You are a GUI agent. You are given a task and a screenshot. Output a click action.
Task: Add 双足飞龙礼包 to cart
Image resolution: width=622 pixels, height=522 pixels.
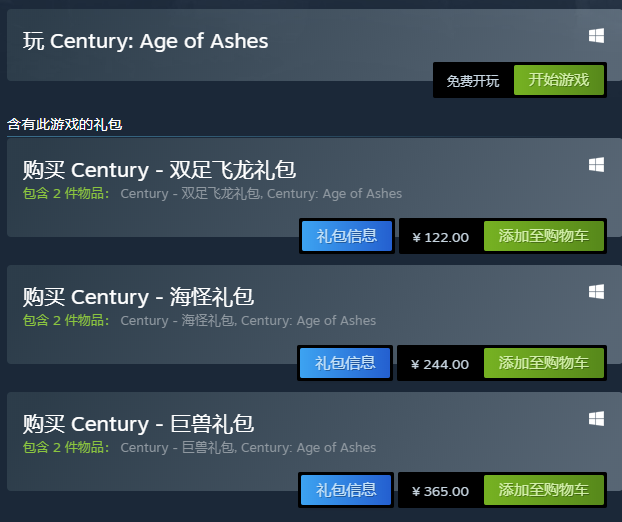[x=544, y=236]
